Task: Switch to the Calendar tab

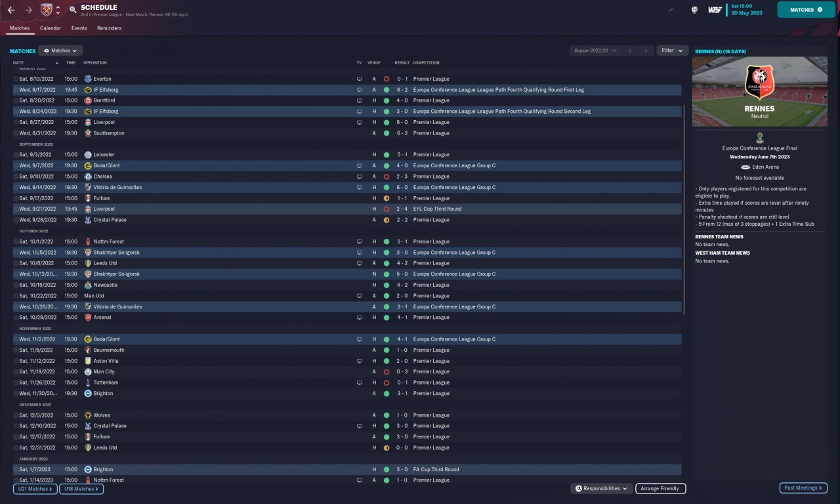Action: click(51, 28)
